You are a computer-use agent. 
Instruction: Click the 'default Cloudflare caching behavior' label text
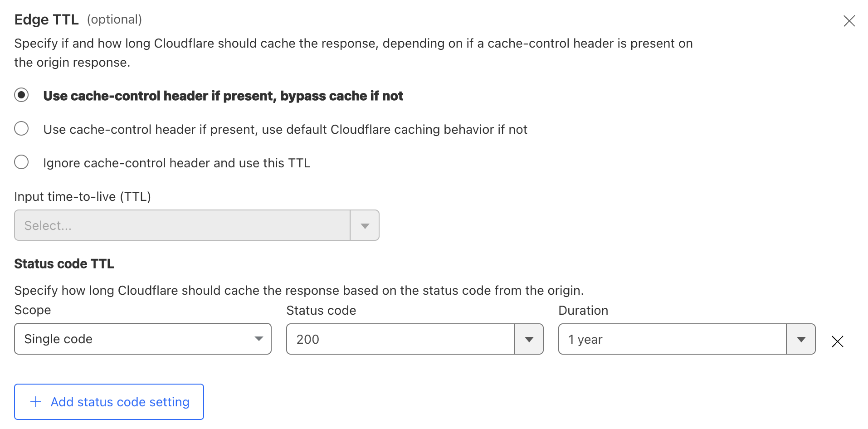pos(285,130)
